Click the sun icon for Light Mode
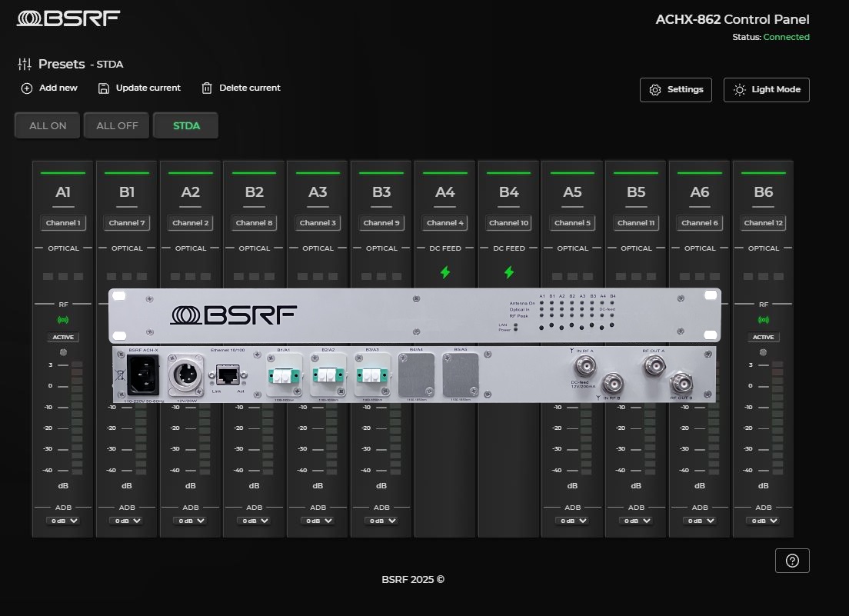The image size is (849, 616). point(740,90)
